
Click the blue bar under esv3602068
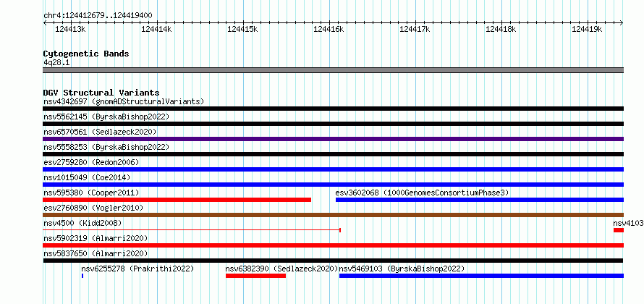point(480,200)
